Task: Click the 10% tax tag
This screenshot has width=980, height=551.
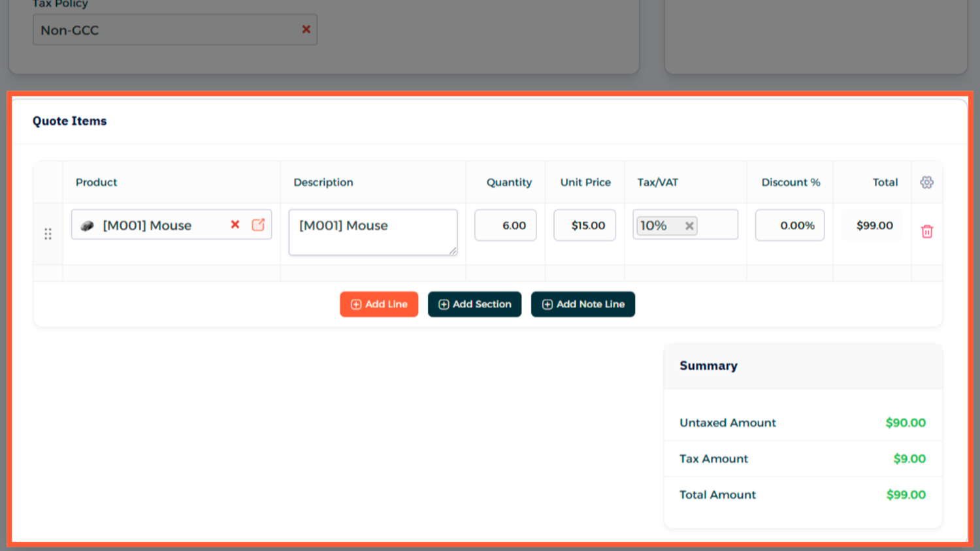Action: 654,226
